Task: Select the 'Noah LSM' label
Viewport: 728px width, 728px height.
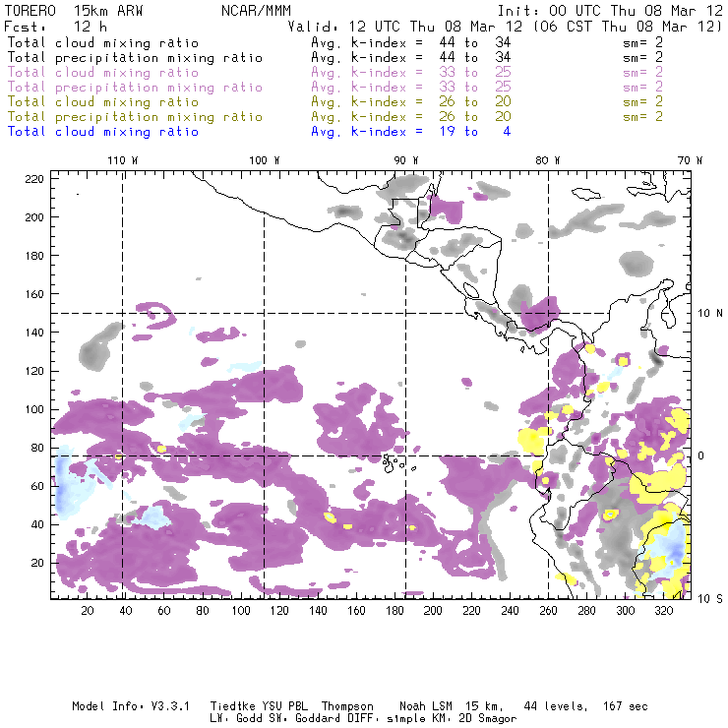Action: [426, 706]
